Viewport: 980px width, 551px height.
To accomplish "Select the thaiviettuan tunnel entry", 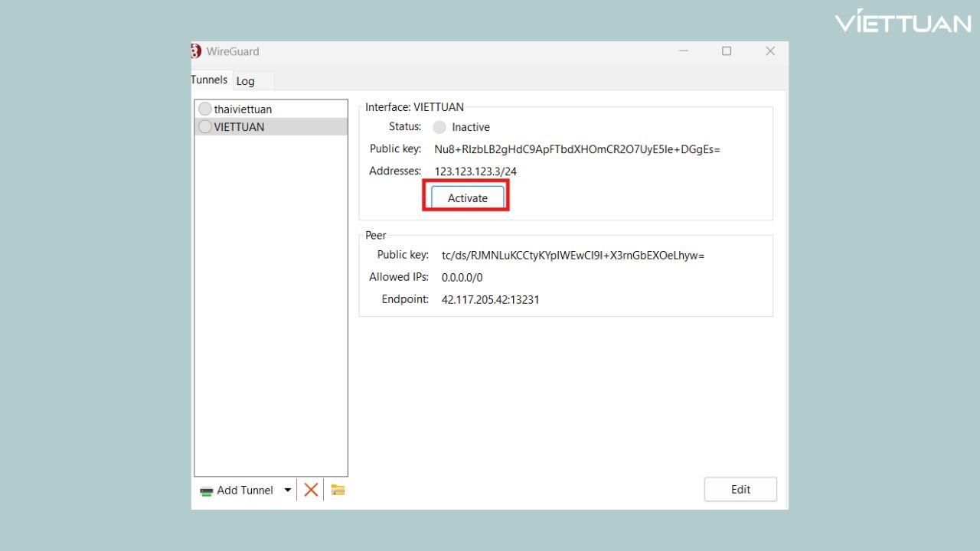I will tap(243, 109).
